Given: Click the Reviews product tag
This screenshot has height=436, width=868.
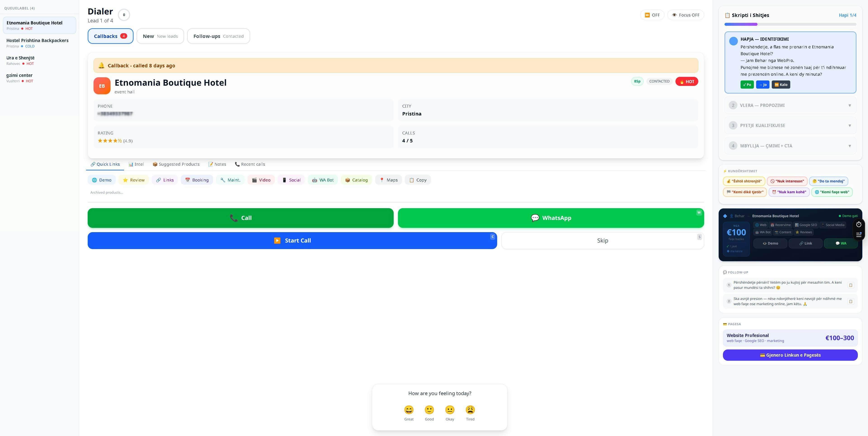Looking at the screenshot, I should (804, 232).
